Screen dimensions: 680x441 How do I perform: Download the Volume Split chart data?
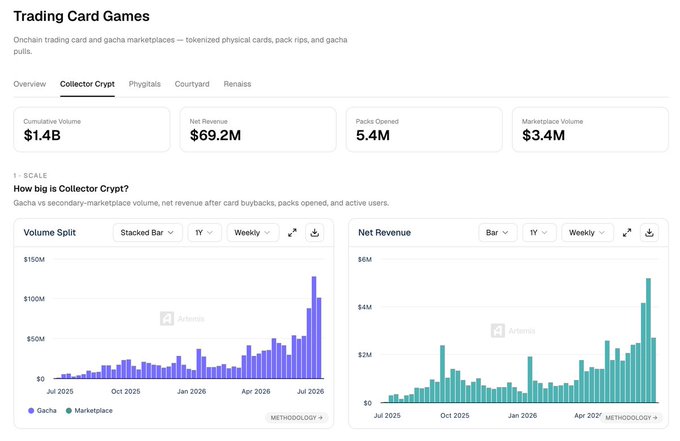pyautogui.click(x=314, y=233)
